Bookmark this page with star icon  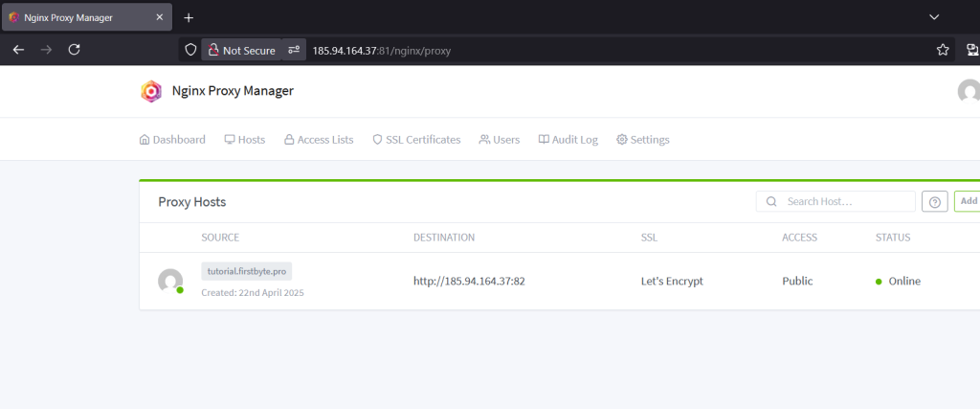pos(943,50)
